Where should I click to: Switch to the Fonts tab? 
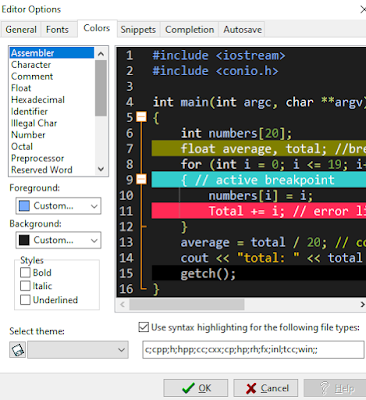click(x=57, y=30)
